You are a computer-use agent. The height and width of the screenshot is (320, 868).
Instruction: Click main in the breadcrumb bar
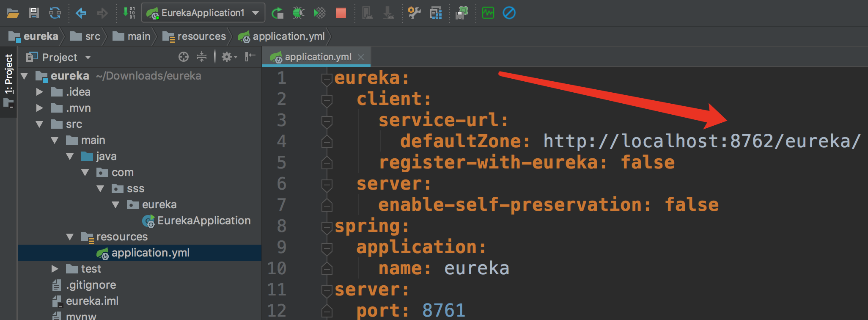(132, 36)
